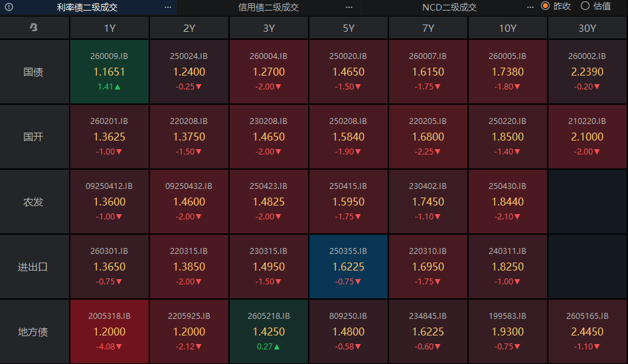This screenshot has width=628, height=364.
Task: Click yield 1.8500 of 250220.IB
Action: point(507,137)
